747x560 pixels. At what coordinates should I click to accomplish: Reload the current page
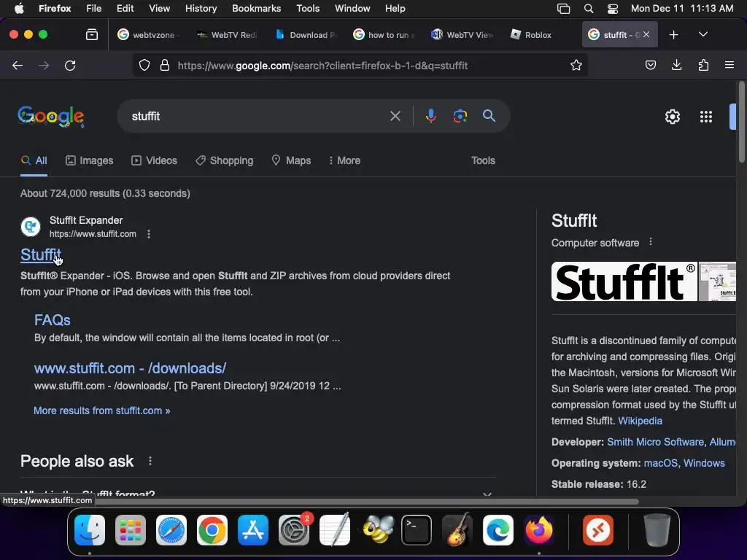tap(70, 65)
